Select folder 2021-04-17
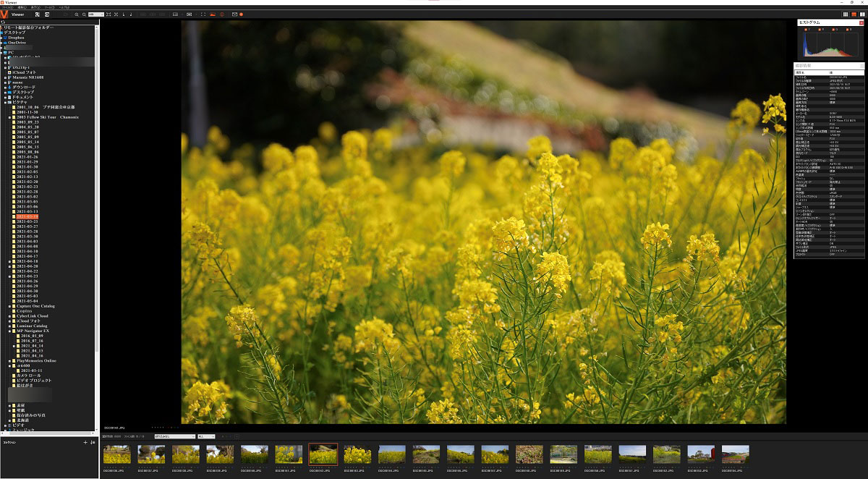This screenshot has width=868, height=479. pyautogui.click(x=27, y=256)
